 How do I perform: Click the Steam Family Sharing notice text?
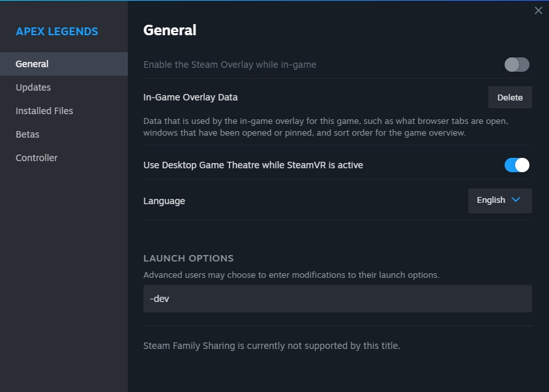[271, 346]
